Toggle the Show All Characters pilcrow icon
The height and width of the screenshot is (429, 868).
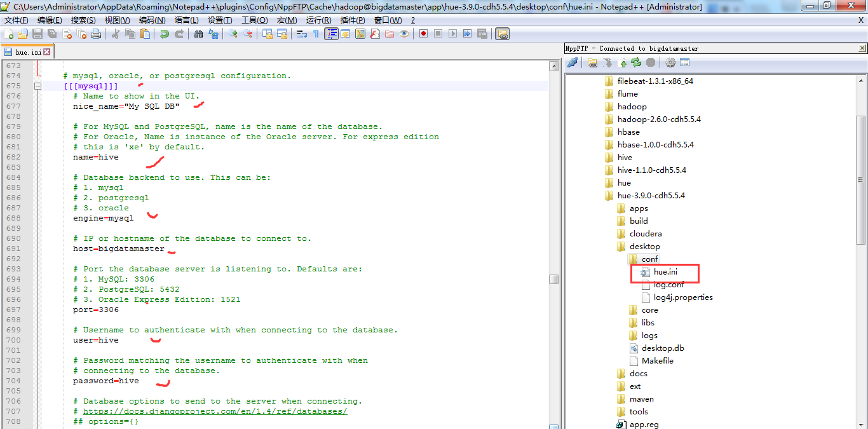(x=316, y=34)
